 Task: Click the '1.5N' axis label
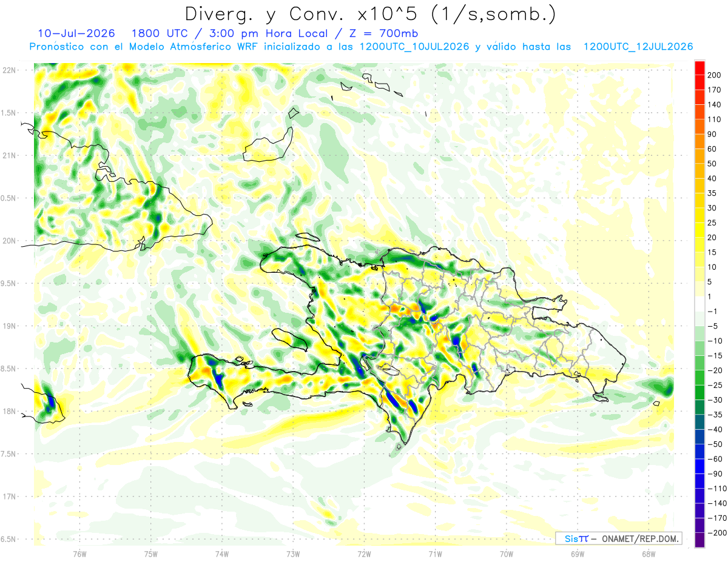pyautogui.click(x=8, y=113)
